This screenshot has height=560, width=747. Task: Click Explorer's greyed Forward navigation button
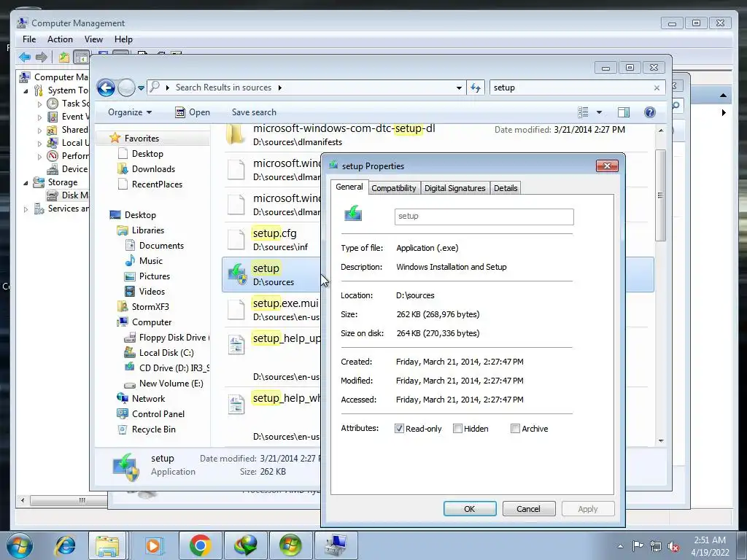point(126,87)
